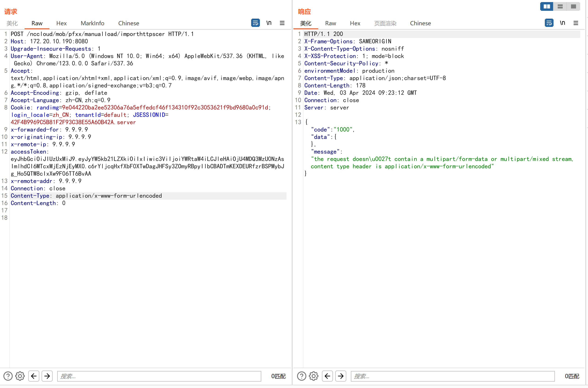Go to previous match in request search
588x388 pixels.
pos(34,376)
